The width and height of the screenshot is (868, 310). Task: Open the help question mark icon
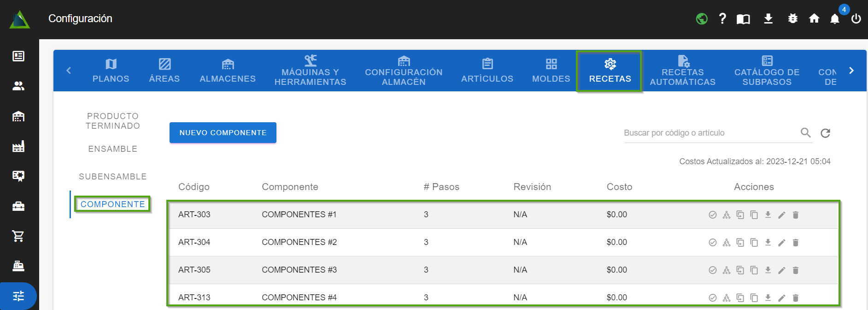pos(722,18)
